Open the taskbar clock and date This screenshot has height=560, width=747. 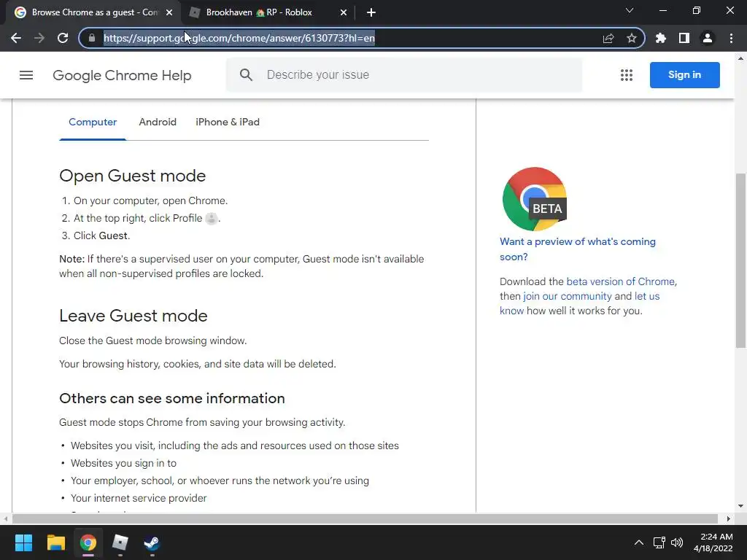pos(713,542)
